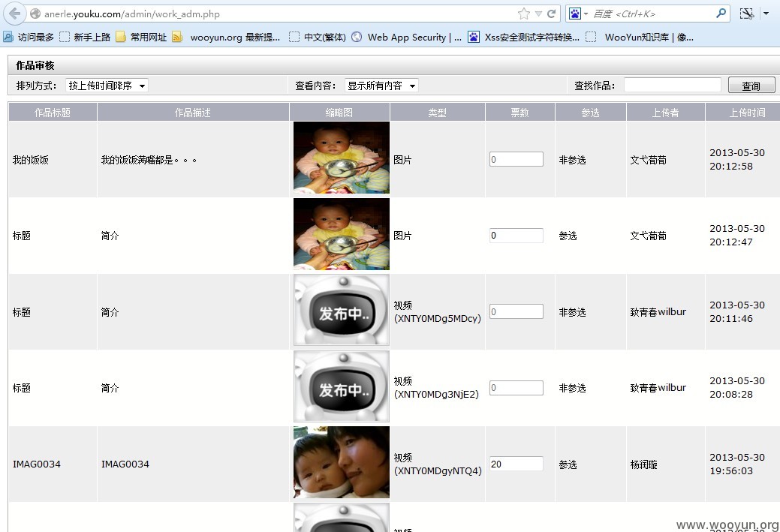Click vote field in 20:12:47 row
Viewport: 780px width, 532px height.
pos(516,235)
